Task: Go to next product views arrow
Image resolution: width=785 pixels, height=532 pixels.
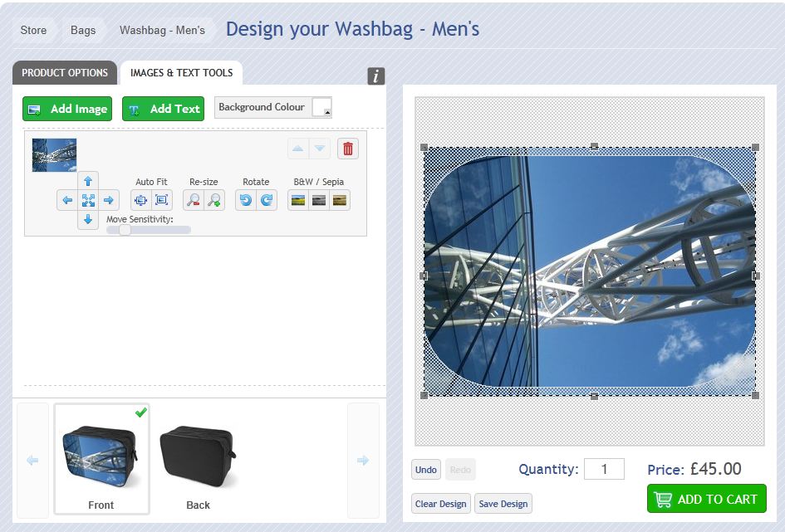Action: (x=363, y=460)
